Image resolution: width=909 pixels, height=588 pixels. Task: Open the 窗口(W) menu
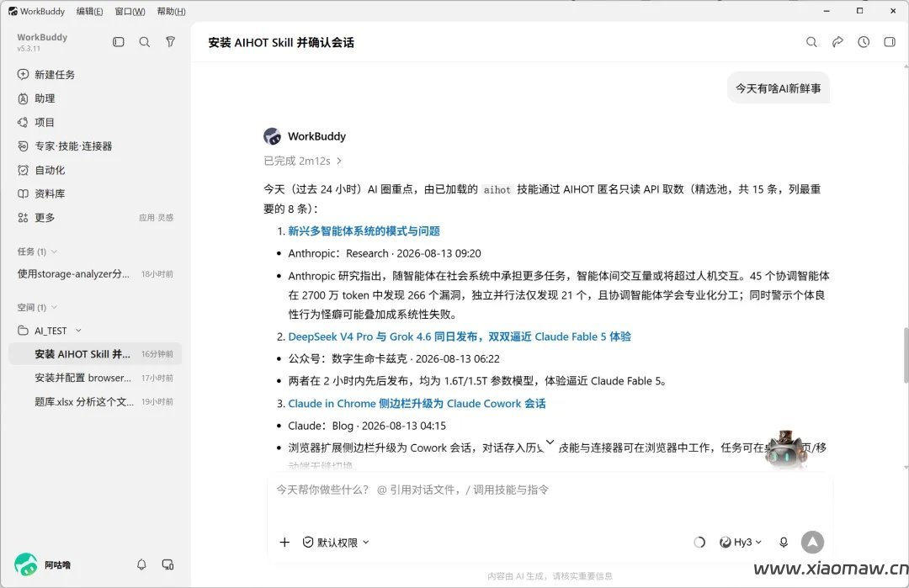130,11
